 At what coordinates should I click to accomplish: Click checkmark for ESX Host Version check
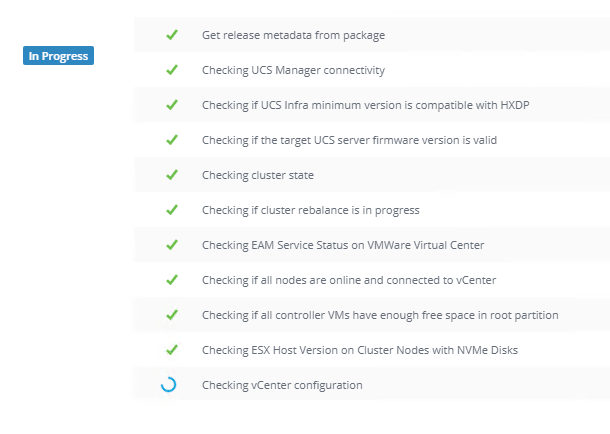171,350
